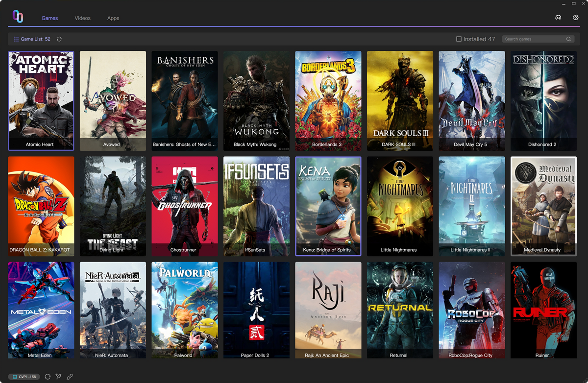
Task: Click the feather icon in the bottom bar
Action: click(x=59, y=377)
